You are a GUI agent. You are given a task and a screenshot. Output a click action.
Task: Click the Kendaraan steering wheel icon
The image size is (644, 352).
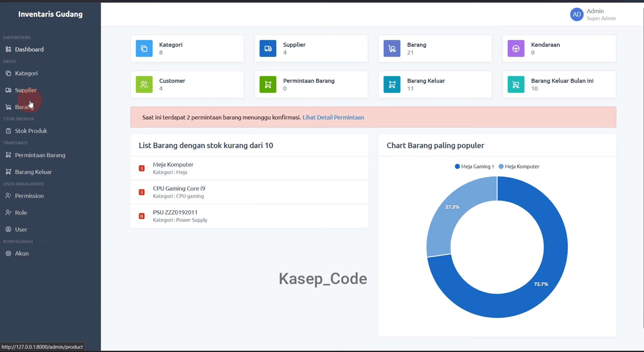point(516,48)
